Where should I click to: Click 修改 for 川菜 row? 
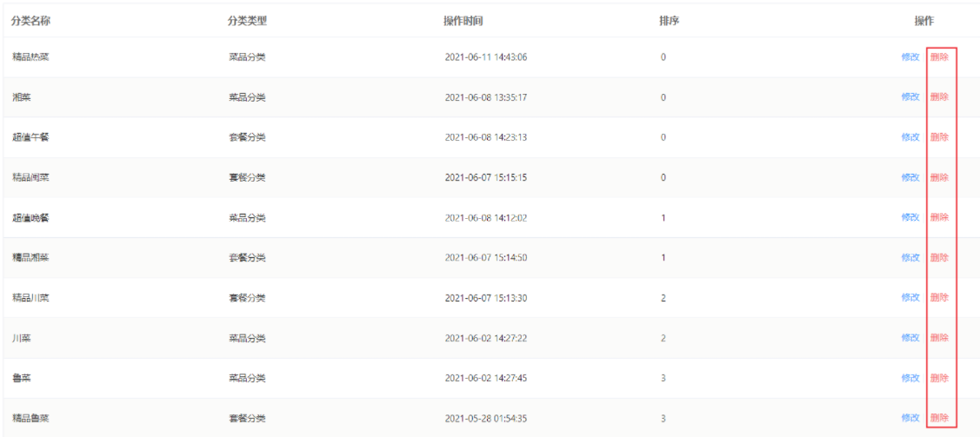910,338
